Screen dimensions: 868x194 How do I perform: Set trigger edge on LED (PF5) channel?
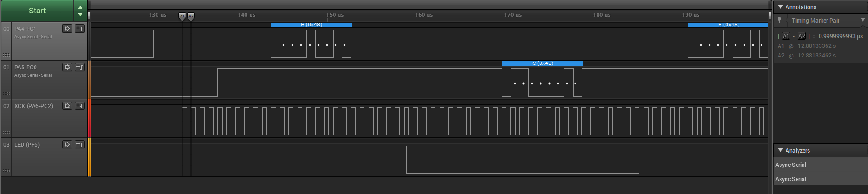(x=80, y=144)
